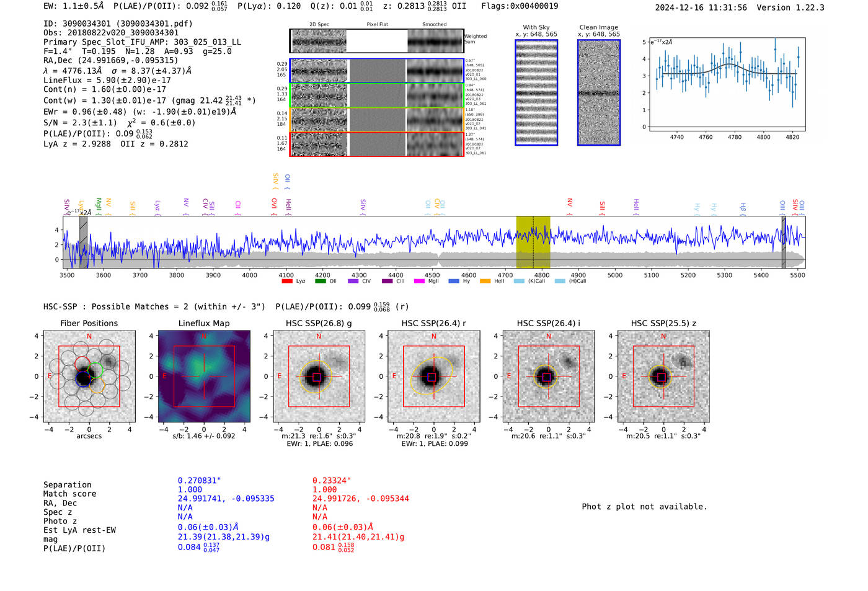Click the Gaussian emission line fit plot

coord(727,84)
